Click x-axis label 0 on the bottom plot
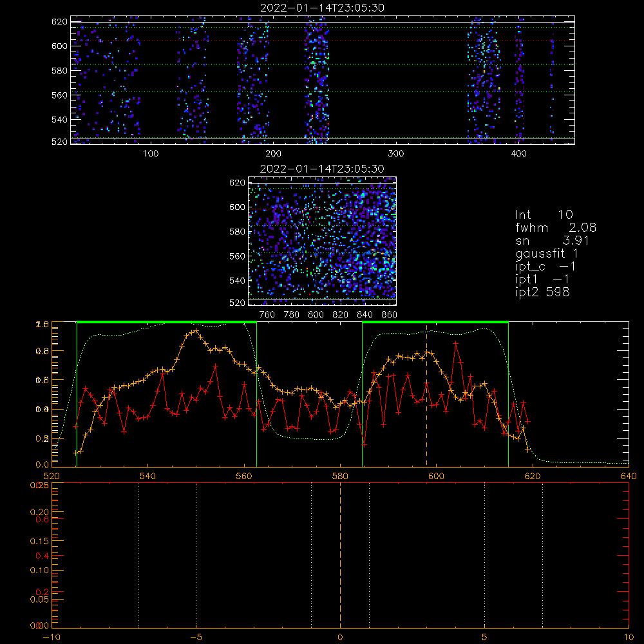The width and height of the screenshot is (644, 644). pos(340,638)
